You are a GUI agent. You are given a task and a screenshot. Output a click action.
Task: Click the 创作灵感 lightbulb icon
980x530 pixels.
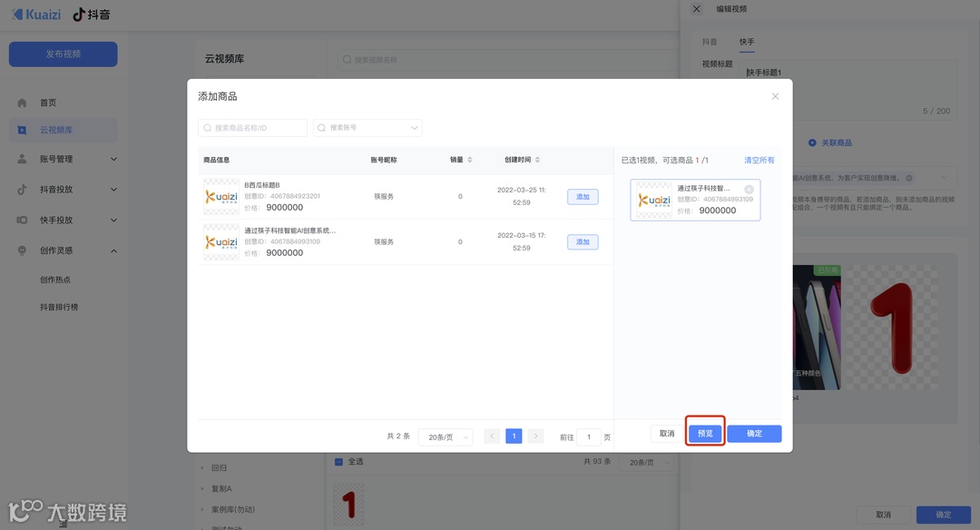coord(20,250)
